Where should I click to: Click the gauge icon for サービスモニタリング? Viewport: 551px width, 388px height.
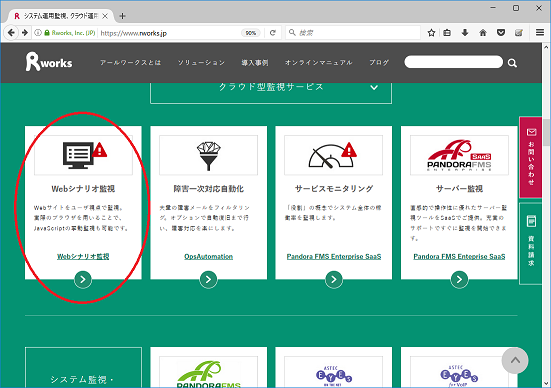coord(332,155)
